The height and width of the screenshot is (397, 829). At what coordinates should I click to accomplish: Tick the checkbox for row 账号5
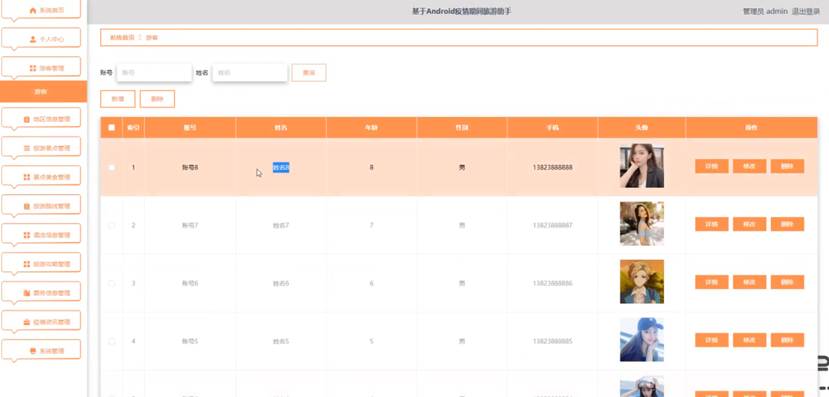pos(112,341)
